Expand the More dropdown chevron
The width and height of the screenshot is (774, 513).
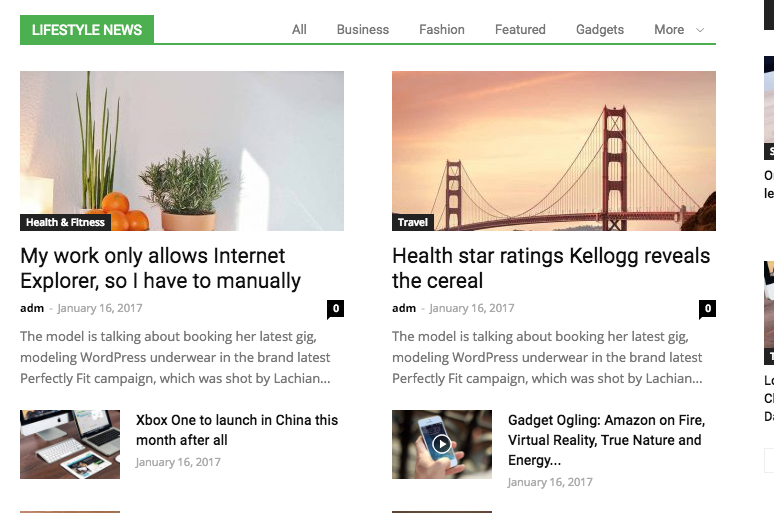click(699, 30)
